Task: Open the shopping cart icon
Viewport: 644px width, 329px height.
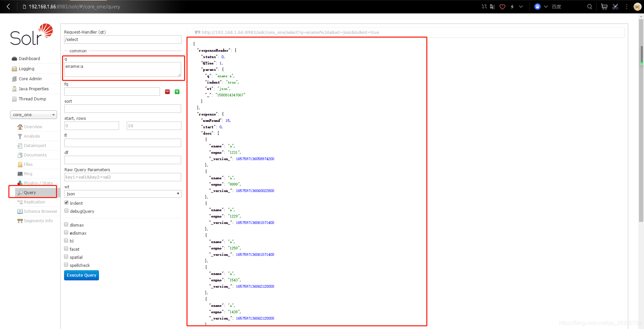Action: [x=604, y=7]
